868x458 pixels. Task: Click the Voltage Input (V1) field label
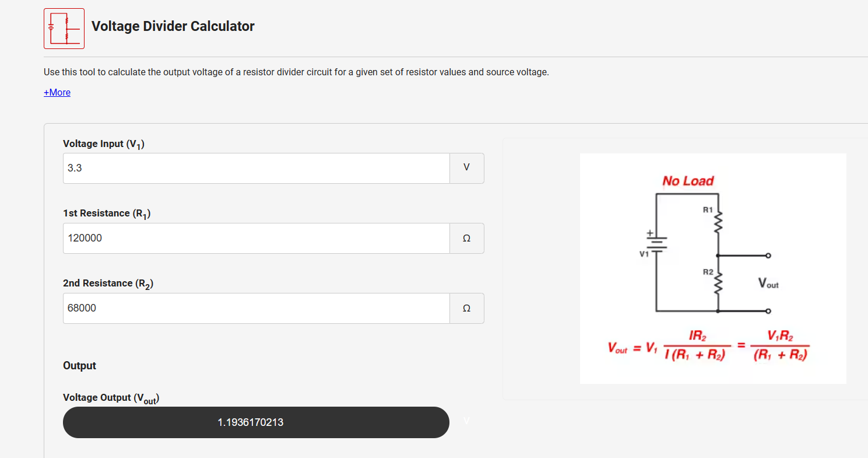point(103,144)
